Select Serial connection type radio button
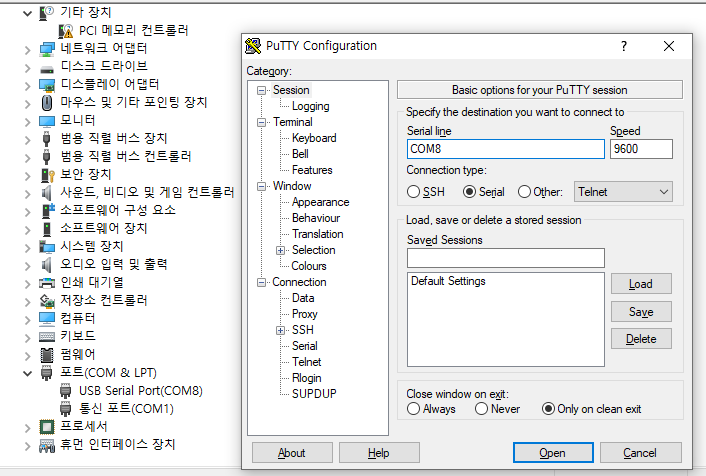The height and width of the screenshot is (476, 706). [469, 192]
